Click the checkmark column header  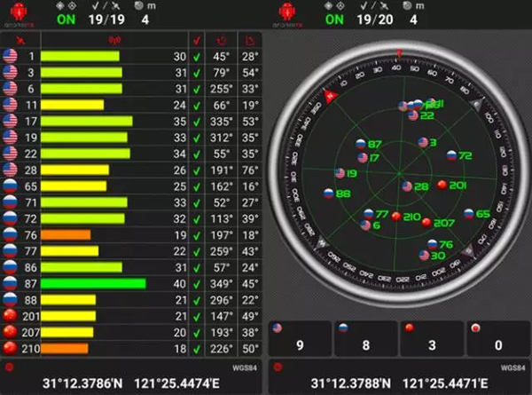pos(196,40)
